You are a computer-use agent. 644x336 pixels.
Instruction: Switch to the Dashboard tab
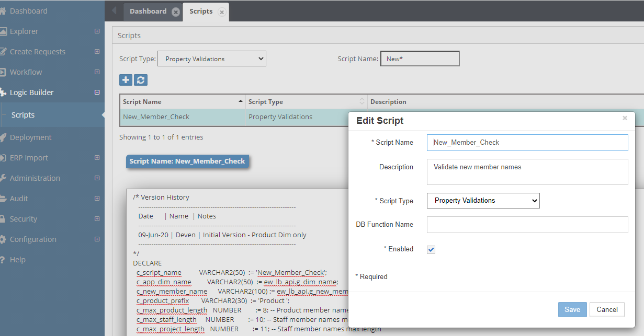[148, 11]
